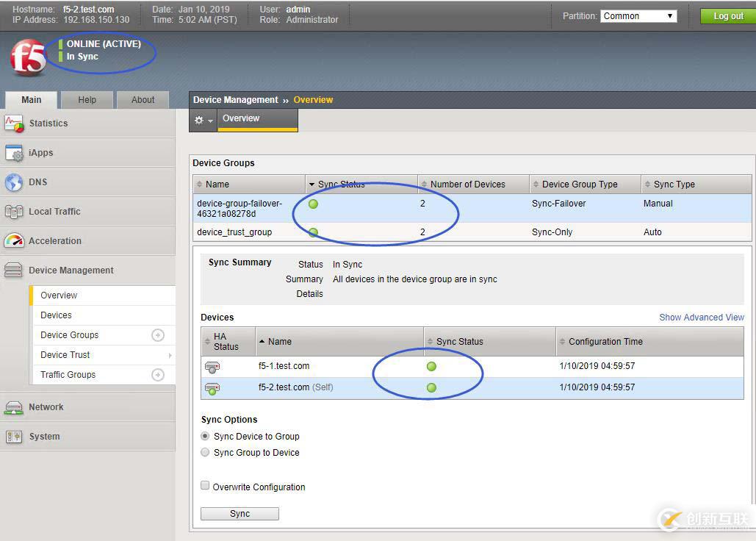The height and width of the screenshot is (541, 756).
Task: Click the Acceleration gauge icon
Action: point(14,241)
